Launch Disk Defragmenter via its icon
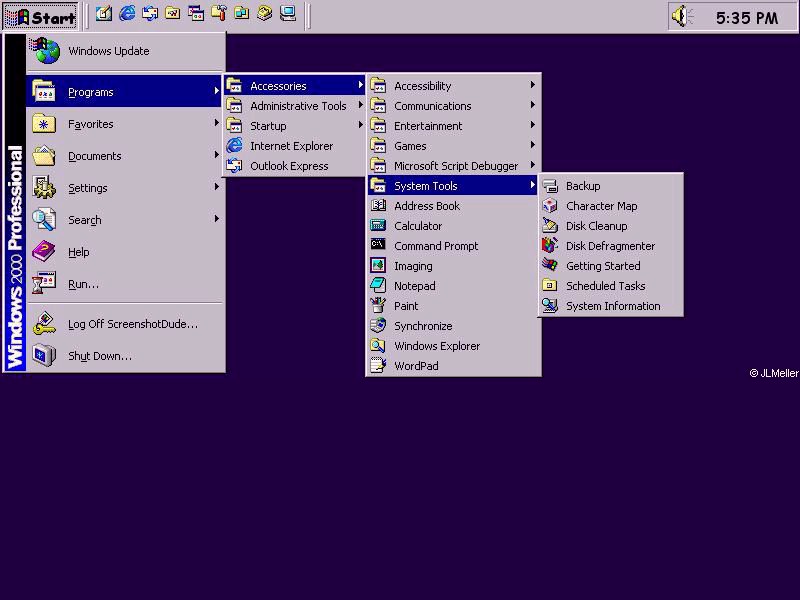 [x=550, y=245]
